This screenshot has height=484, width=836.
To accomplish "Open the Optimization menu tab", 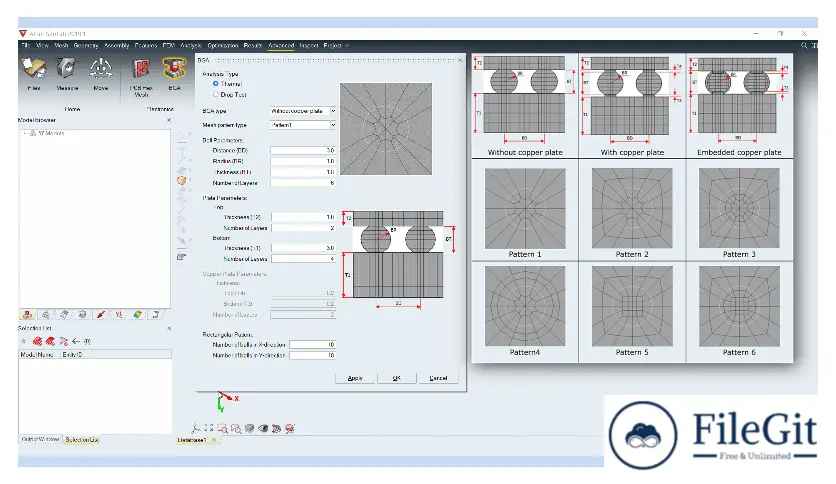I will (x=223, y=46).
